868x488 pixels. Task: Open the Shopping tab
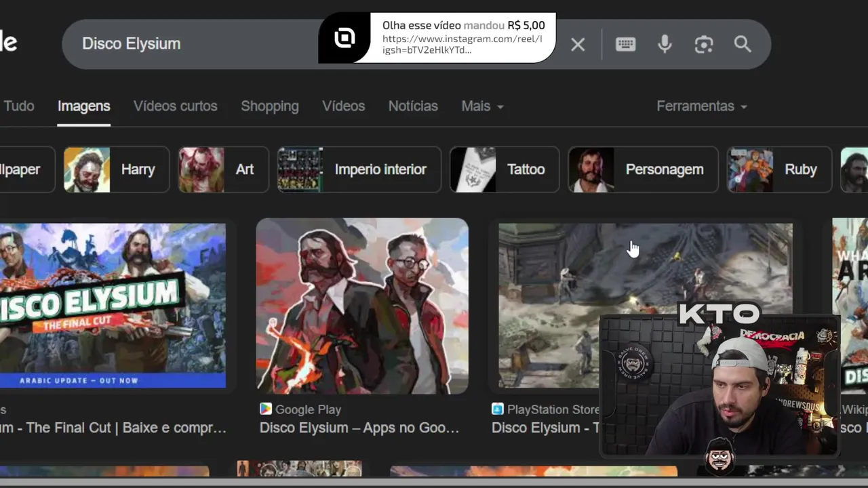click(270, 106)
